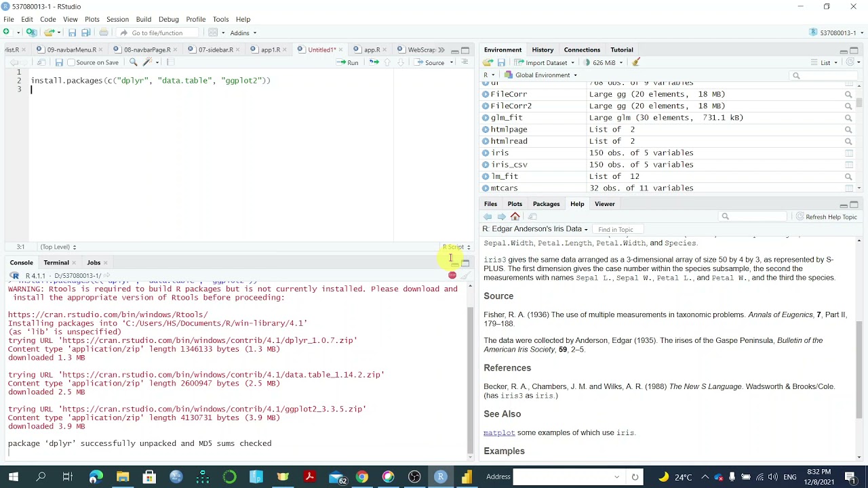Viewport: 868px width, 488px height.
Task: Switch to the Connections tab
Action: tap(582, 49)
